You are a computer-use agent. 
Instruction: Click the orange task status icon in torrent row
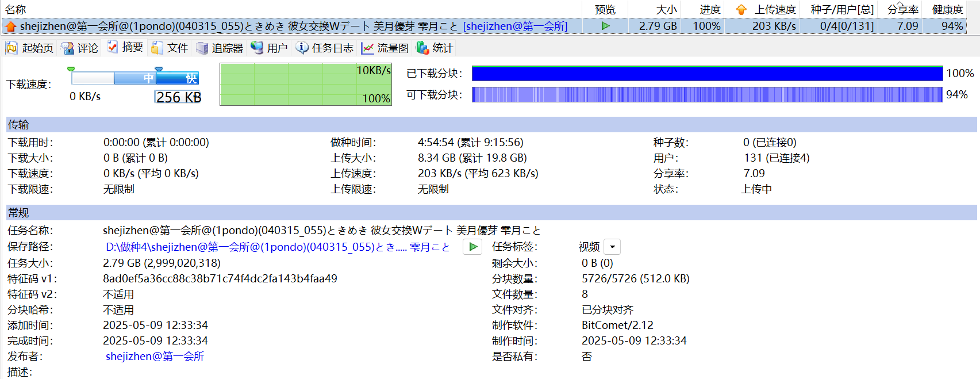click(10, 26)
